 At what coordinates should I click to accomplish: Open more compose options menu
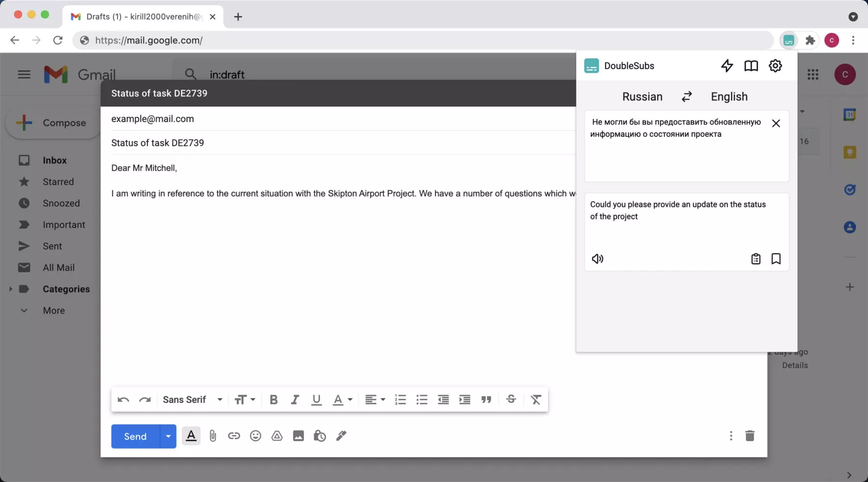731,436
